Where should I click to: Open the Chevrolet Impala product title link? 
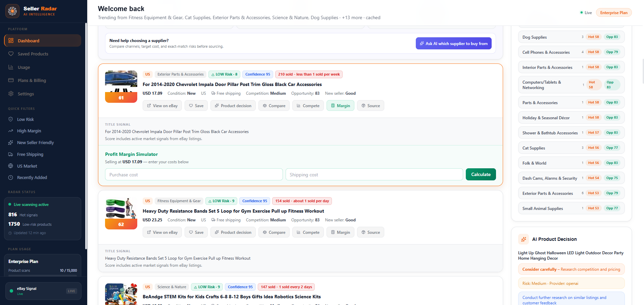click(x=232, y=84)
